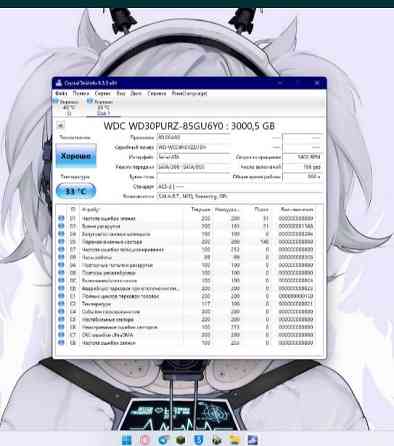Click status icon for C1 Полных циклов парковки
The height and width of the screenshot is (446, 394).
coord(61,296)
